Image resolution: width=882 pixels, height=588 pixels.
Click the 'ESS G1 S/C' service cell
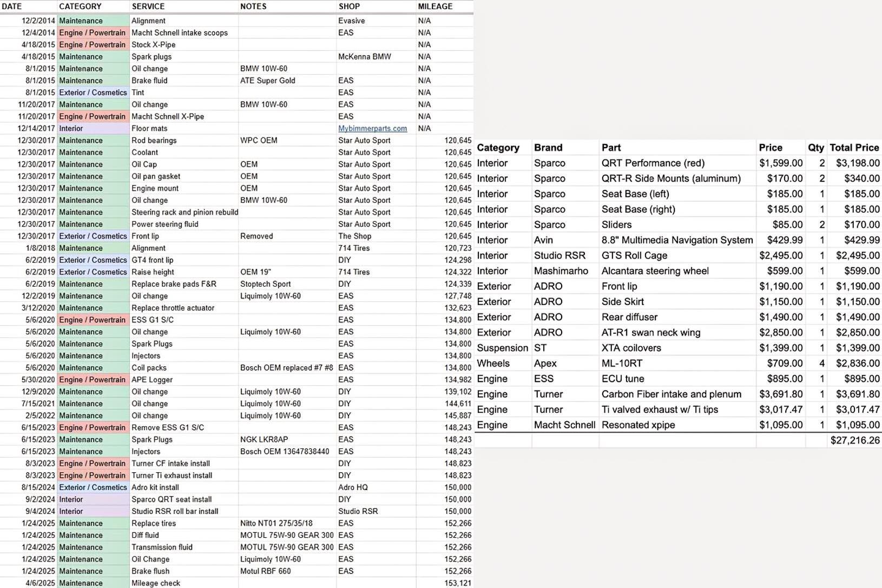click(184, 320)
